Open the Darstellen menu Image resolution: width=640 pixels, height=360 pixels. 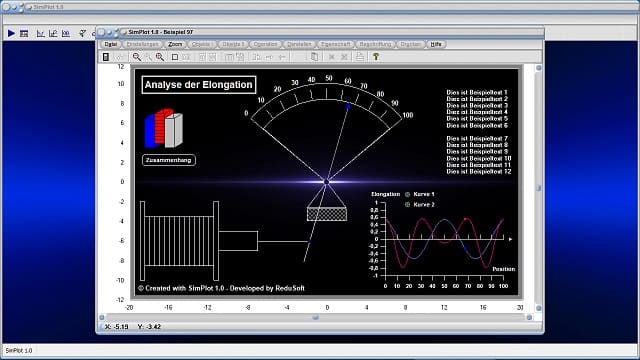click(x=299, y=44)
